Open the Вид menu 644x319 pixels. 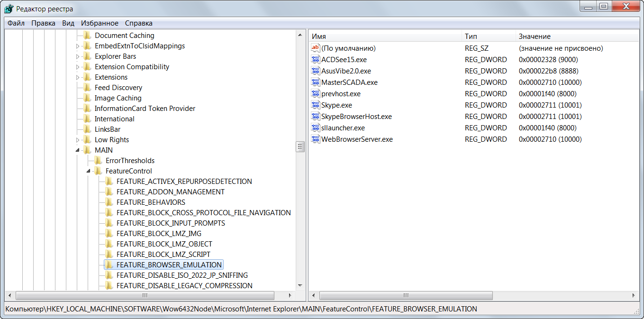(68, 23)
